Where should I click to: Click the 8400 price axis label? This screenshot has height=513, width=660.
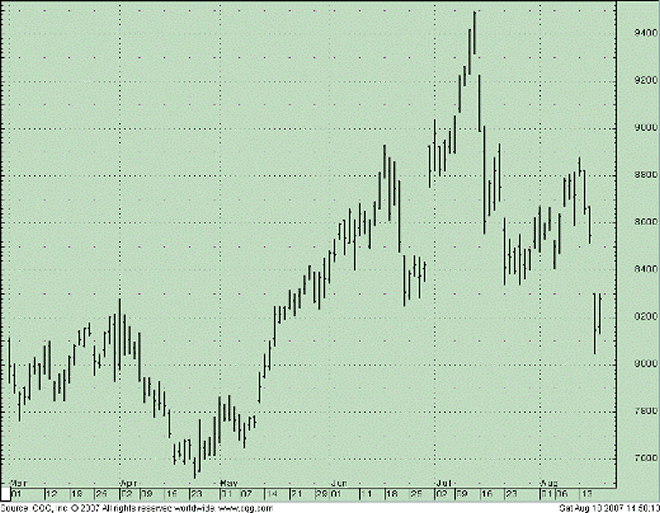click(x=645, y=269)
